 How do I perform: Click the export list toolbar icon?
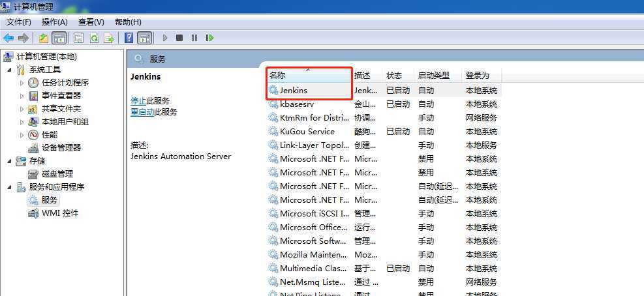click(109, 38)
